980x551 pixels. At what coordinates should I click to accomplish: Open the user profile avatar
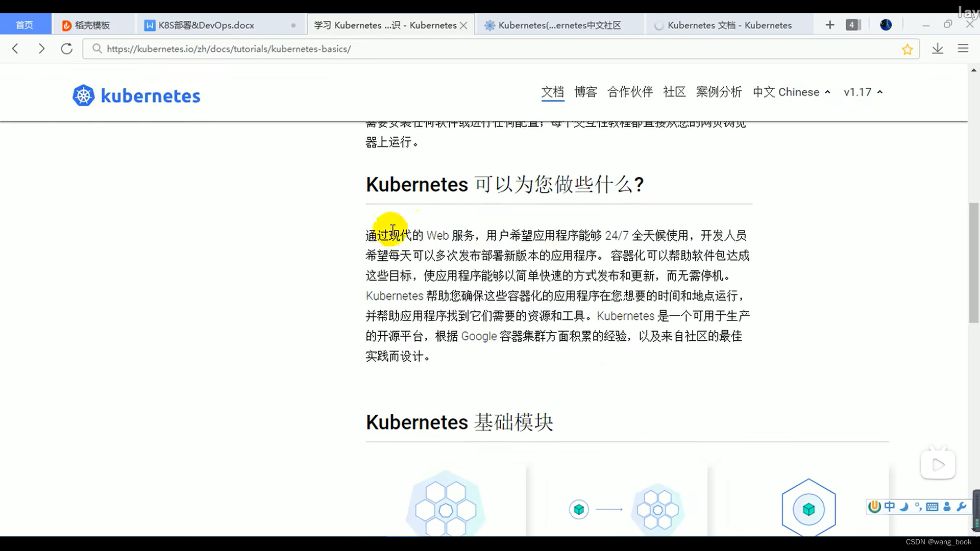coord(886,24)
